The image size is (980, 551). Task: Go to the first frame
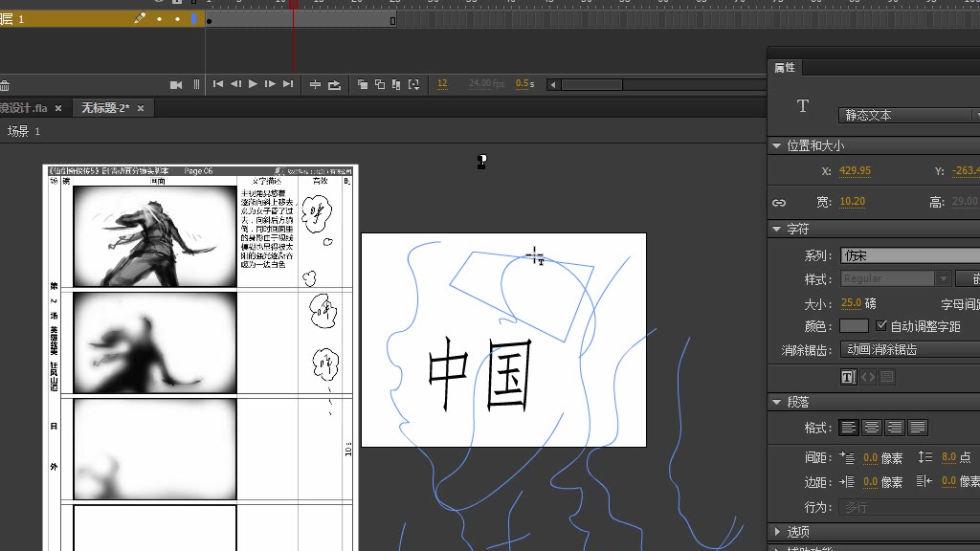pyautogui.click(x=218, y=84)
